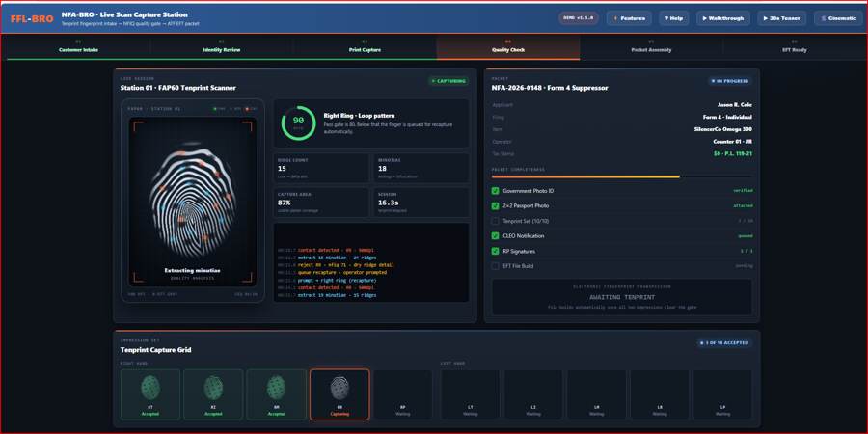Select the LP waiting fingerprint slot

tap(722, 394)
